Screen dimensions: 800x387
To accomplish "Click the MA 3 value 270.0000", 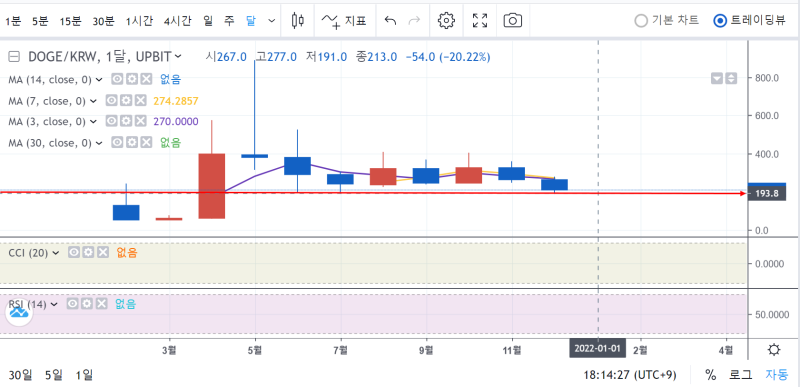I will 176,122.
